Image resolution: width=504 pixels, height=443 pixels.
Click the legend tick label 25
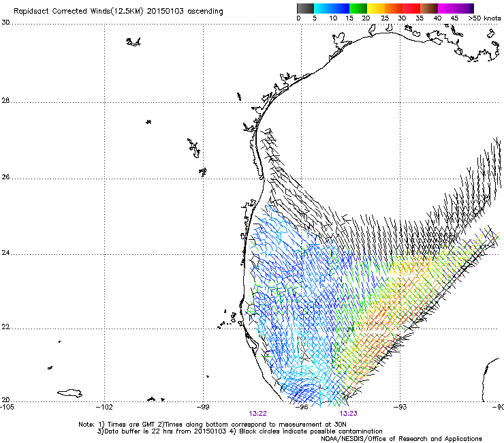pos(385,18)
